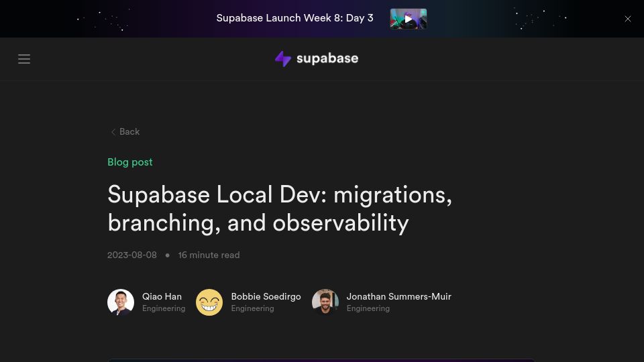Click the Supabase lightning bolt logo
The width and height of the screenshot is (644, 362).
click(x=283, y=59)
